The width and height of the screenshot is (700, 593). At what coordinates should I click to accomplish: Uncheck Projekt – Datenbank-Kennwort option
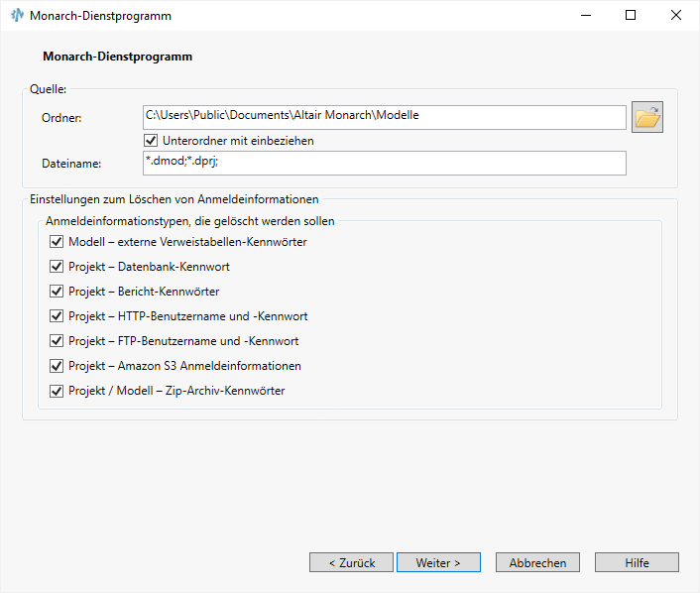57,267
